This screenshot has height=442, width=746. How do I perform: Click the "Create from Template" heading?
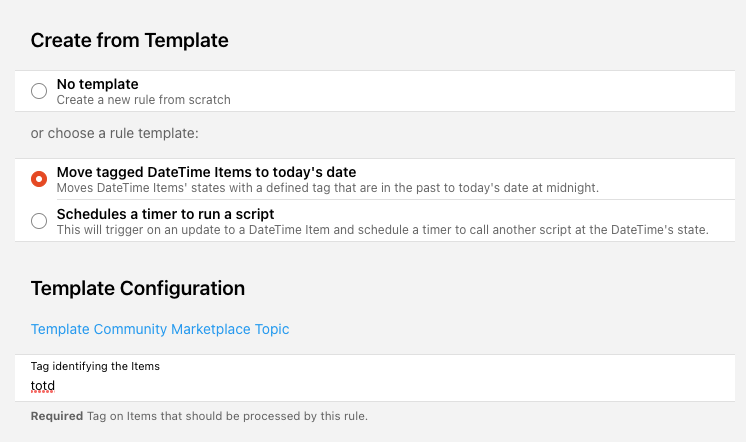[x=130, y=40]
